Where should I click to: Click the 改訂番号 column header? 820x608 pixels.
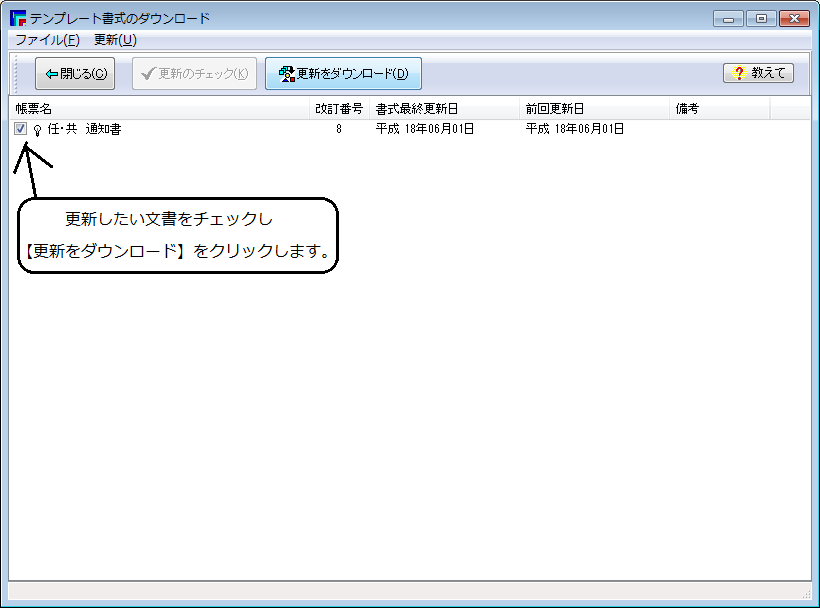pos(339,108)
